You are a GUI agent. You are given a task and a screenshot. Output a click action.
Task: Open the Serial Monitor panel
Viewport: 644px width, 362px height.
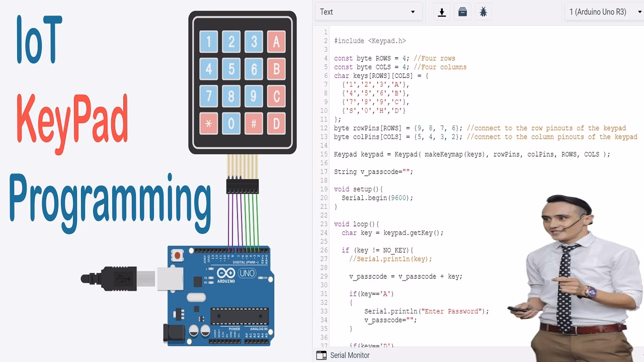tap(349, 355)
